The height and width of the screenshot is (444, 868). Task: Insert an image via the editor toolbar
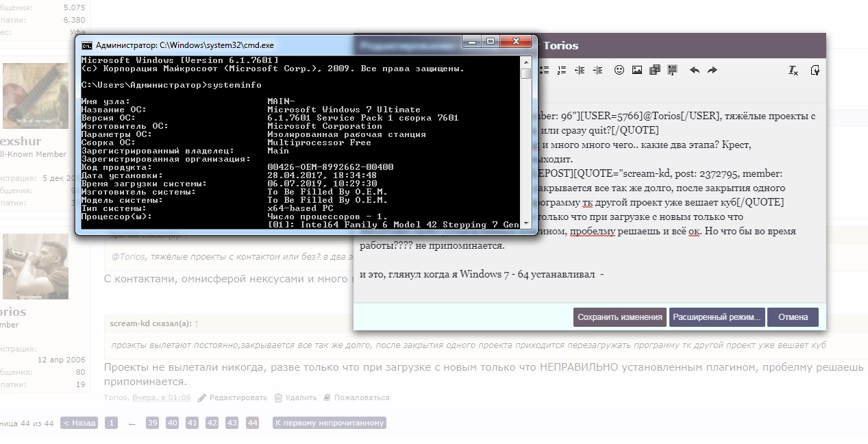(x=637, y=70)
